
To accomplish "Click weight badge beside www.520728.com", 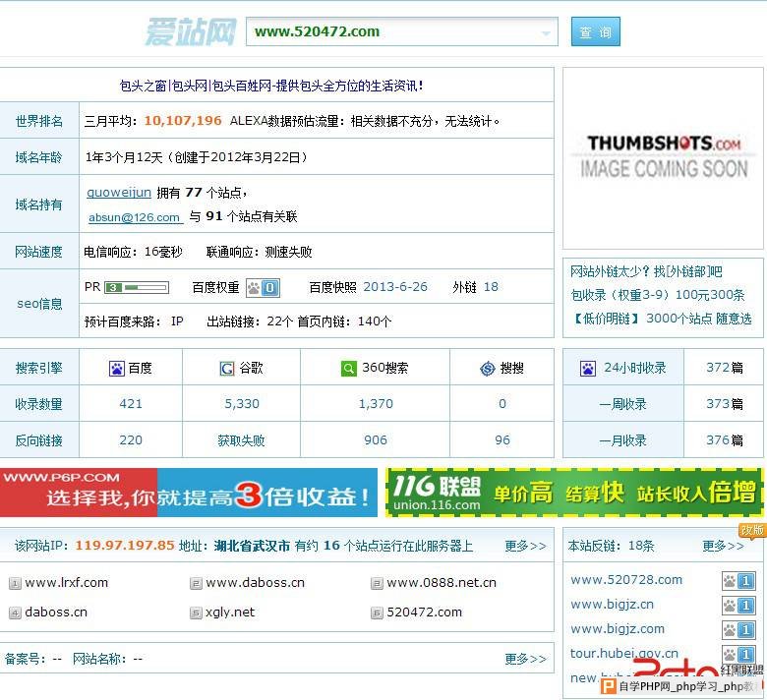I will [x=739, y=581].
